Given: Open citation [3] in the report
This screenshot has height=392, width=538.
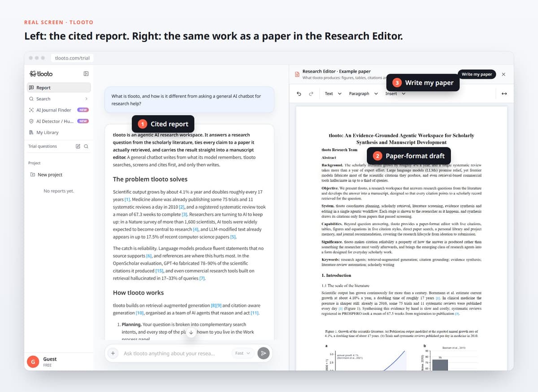Looking at the screenshot, I should (x=184, y=215).
